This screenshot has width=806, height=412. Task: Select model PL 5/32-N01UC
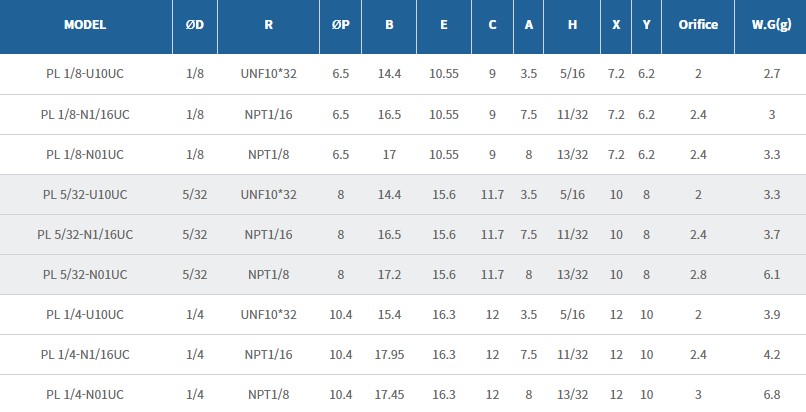(85, 274)
